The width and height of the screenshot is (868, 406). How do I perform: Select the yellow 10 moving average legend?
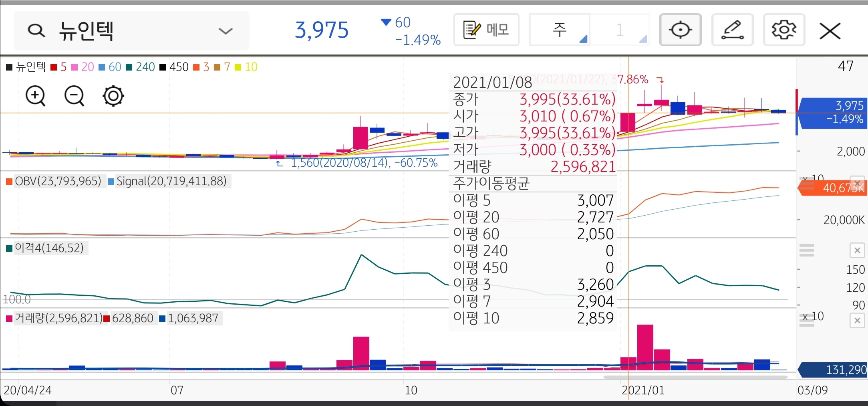click(246, 67)
